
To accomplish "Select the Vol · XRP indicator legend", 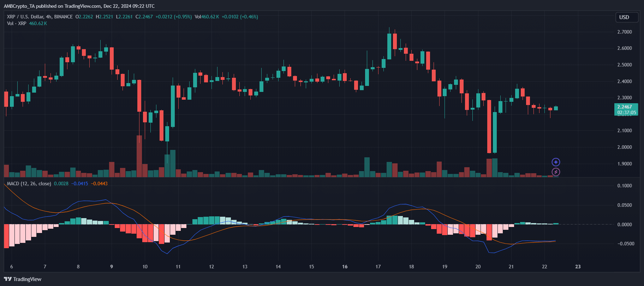I will (17, 23).
